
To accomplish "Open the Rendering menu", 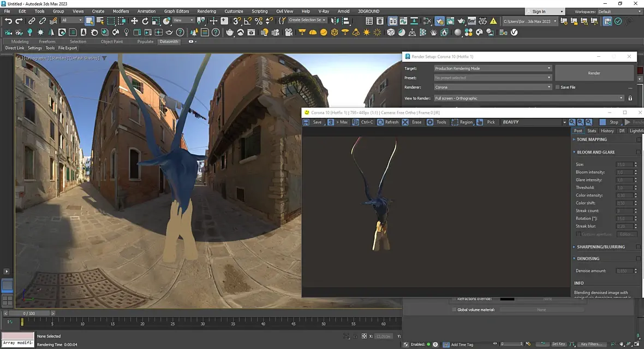I will coord(206,11).
